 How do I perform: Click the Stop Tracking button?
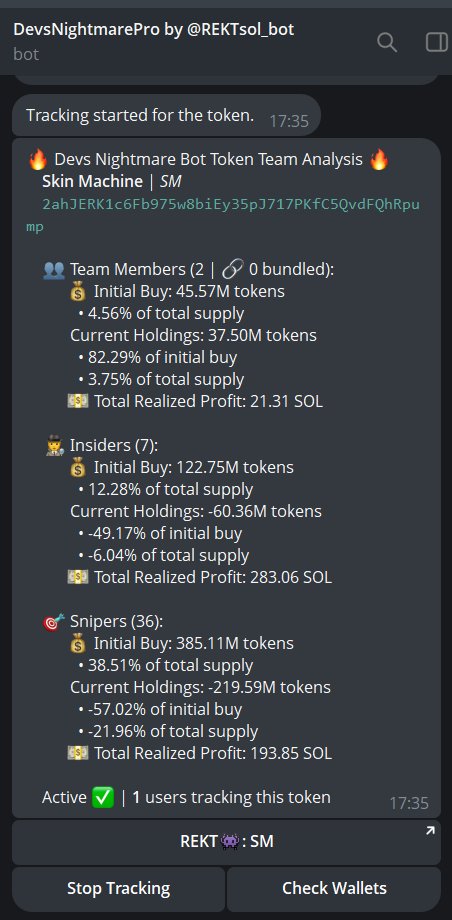tap(119, 888)
